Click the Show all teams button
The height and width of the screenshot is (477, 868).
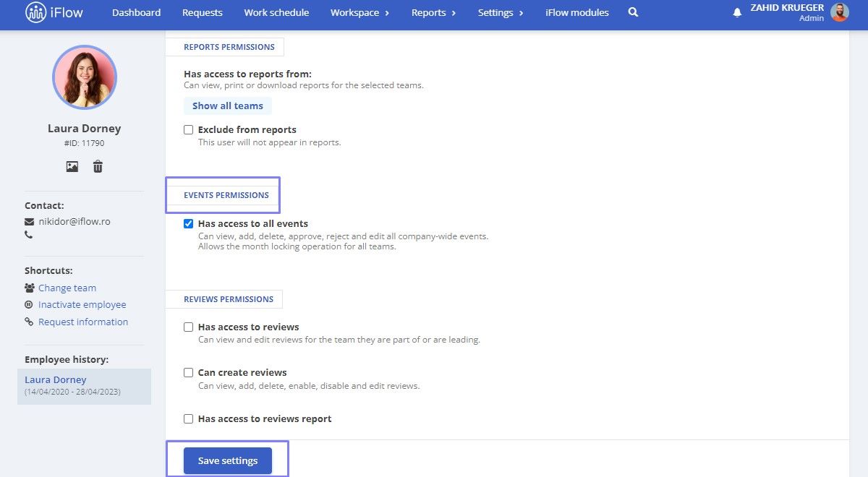click(x=228, y=106)
